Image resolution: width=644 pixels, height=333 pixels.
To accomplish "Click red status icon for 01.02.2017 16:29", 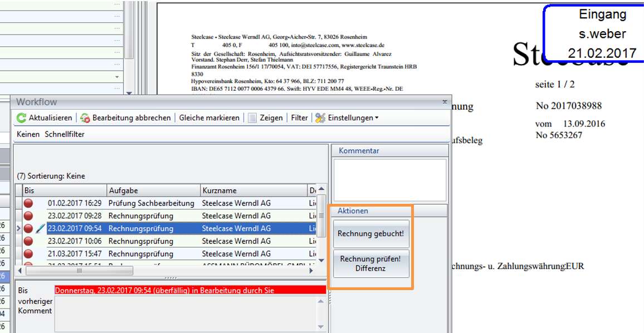I will click(x=28, y=203).
